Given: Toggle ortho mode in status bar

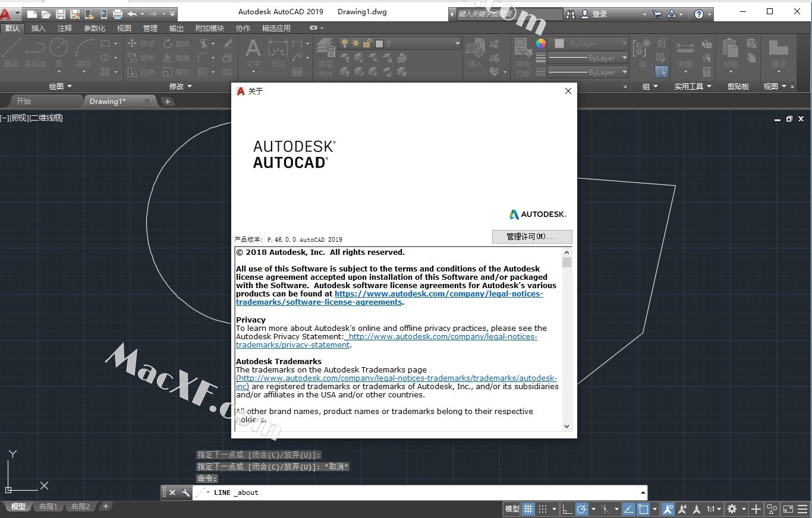Looking at the screenshot, I should pyautogui.click(x=568, y=509).
